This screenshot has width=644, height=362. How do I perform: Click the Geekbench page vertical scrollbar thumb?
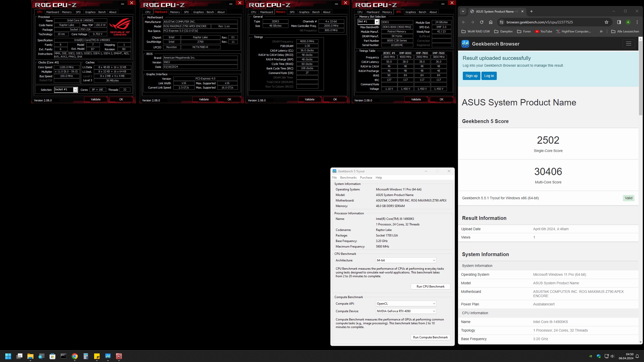tap(640, 78)
